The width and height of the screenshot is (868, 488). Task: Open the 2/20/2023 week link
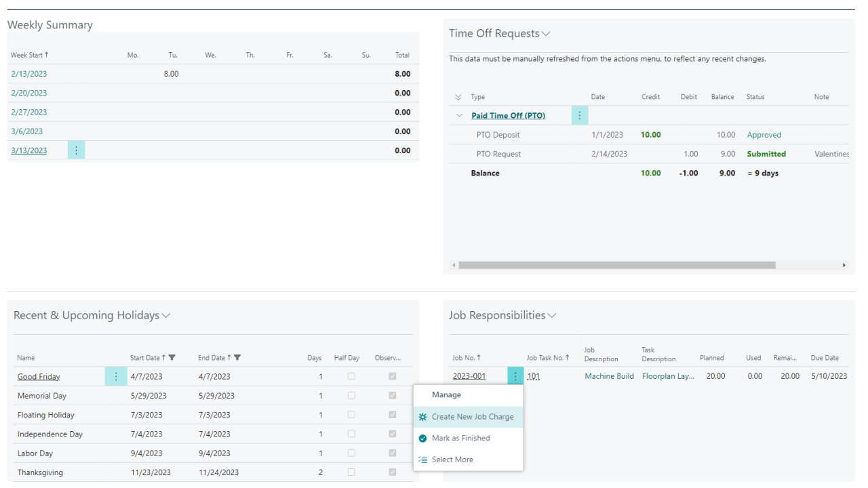coord(29,93)
